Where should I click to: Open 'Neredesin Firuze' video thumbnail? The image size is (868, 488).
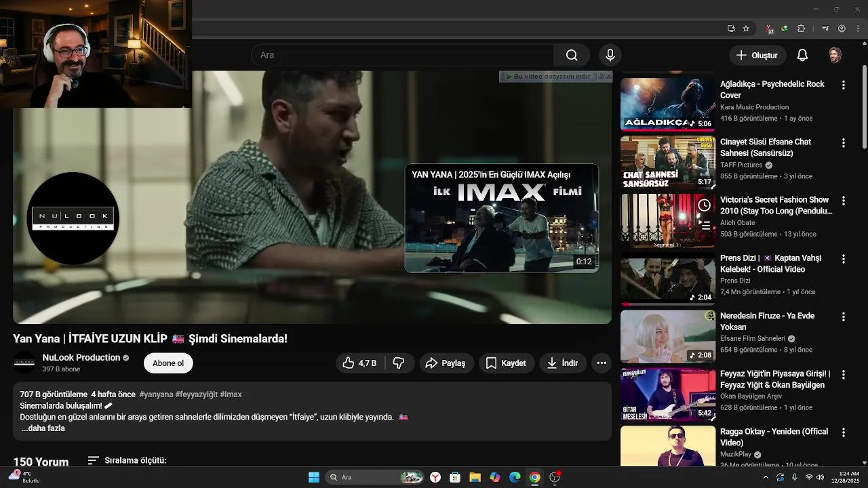[668, 336]
